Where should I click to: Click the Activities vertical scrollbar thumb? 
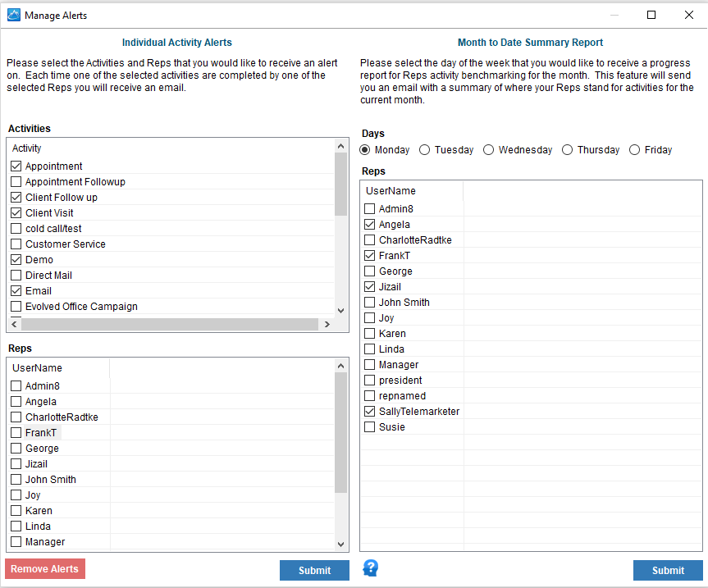[341, 185]
